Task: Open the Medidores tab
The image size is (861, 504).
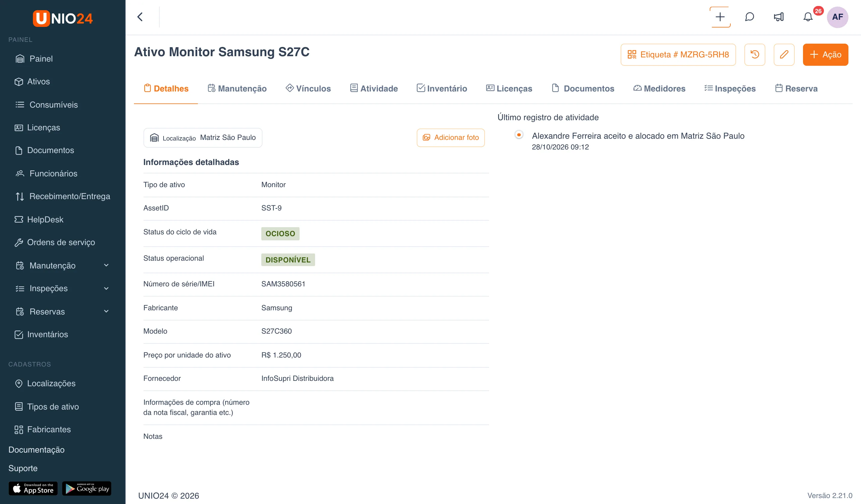Action: 660,88
